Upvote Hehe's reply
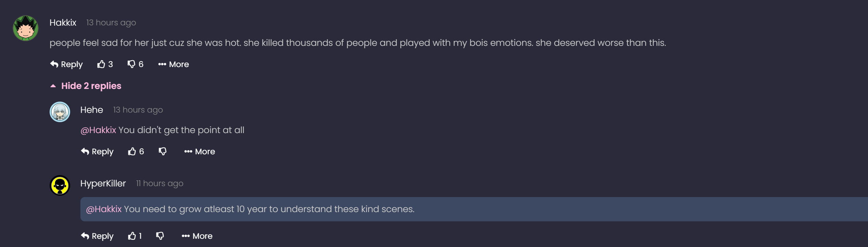 [x=136, y=152]
